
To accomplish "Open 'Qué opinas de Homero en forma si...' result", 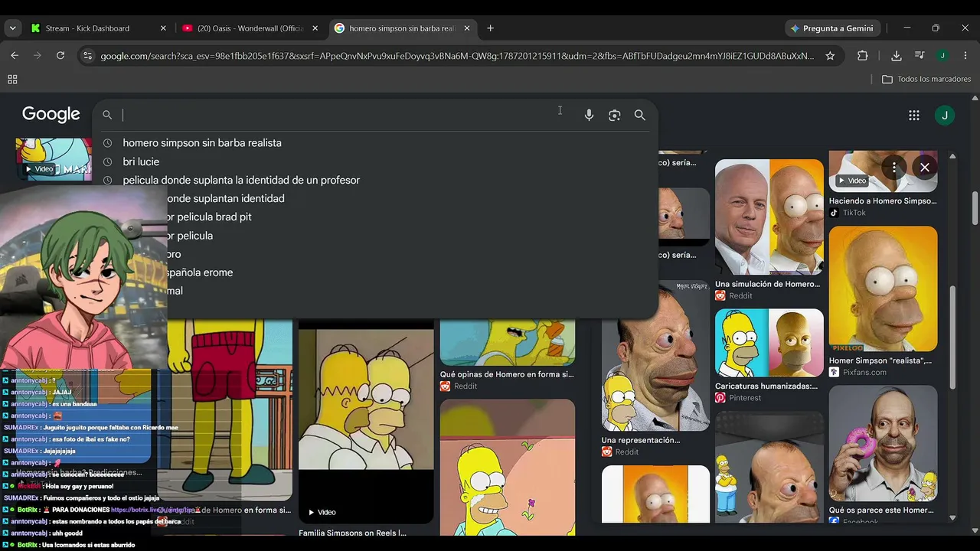I will pyautogui.click(x=507, y=375).
